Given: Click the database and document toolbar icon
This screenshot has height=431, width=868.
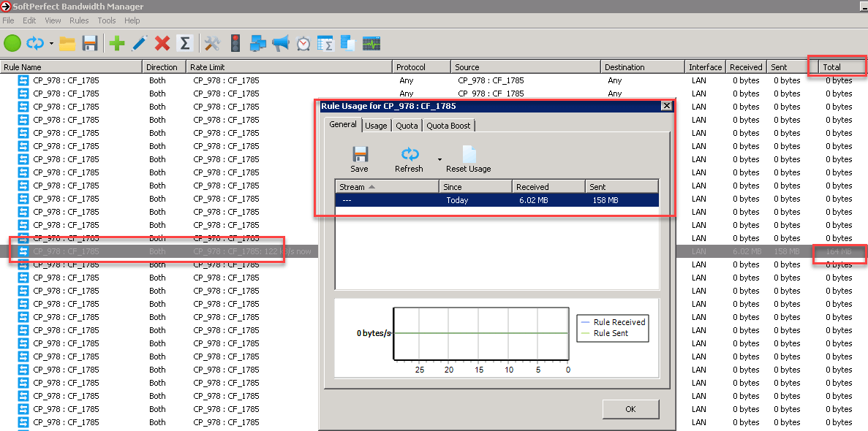Looking at the screenshot, I should click(347, 43).
